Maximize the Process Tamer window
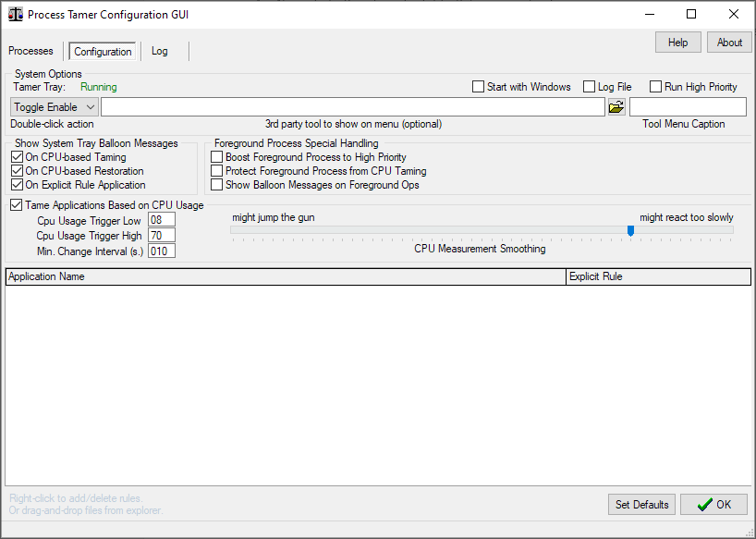Image resolution: width=756 pixels, height=539 pixels. (x=691, y=14)
